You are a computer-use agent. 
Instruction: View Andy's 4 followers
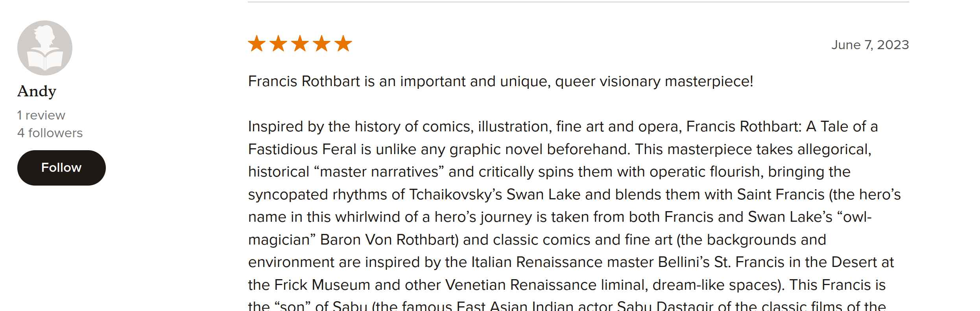click(x=50, y=133)
